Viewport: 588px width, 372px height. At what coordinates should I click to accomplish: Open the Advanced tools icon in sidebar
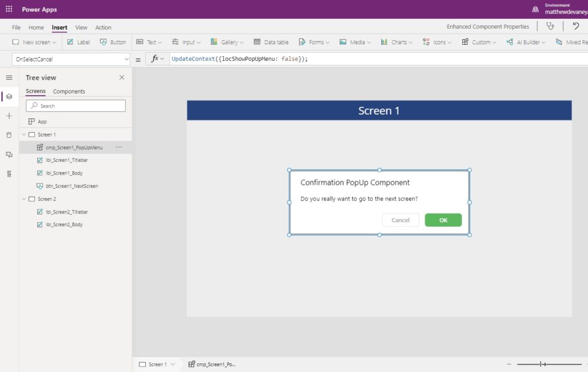[x=9, y=173]
